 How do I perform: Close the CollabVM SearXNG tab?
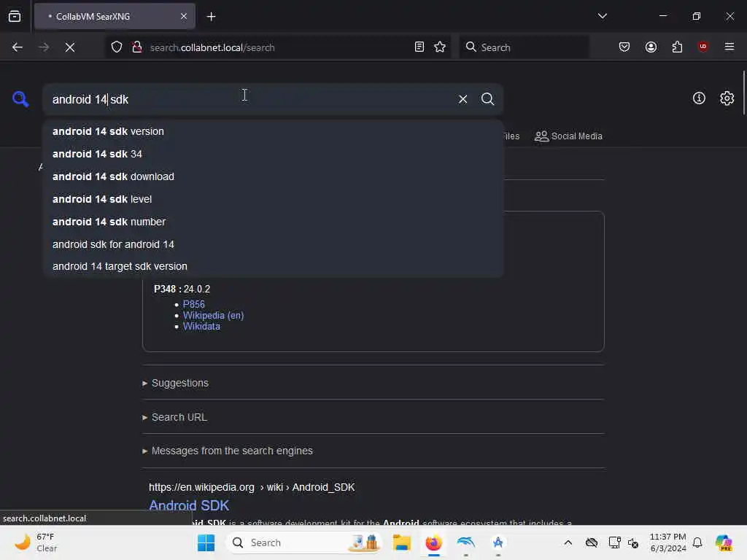(184, 17)
